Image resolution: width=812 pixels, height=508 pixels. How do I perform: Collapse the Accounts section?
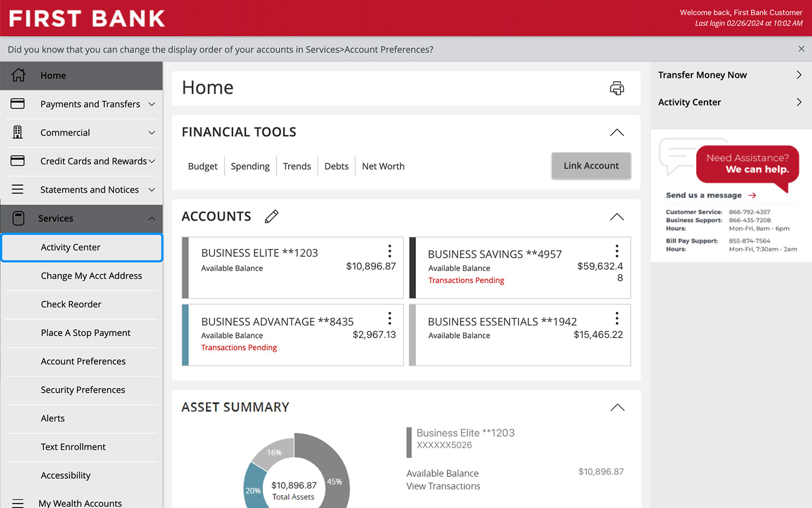coord(617,217)
